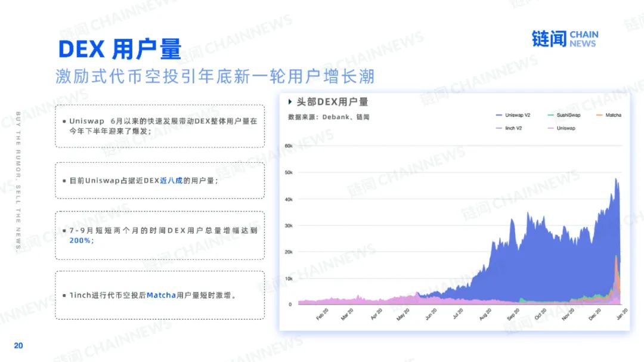The height and width of the screenshot is (362, 644).
Task: Select the text box about Uniswap 6月以来的快速发展
Action: (160, 126)
